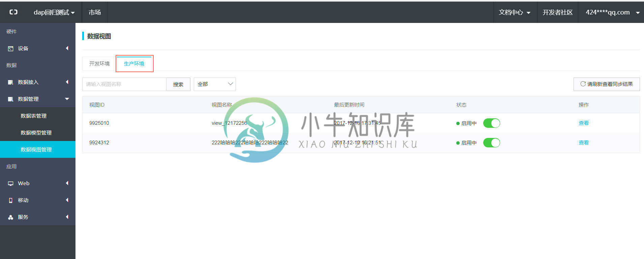Click 查看 link for view 9924312
The height and width of the screenshot is (259, 644).
coord(584,143)
